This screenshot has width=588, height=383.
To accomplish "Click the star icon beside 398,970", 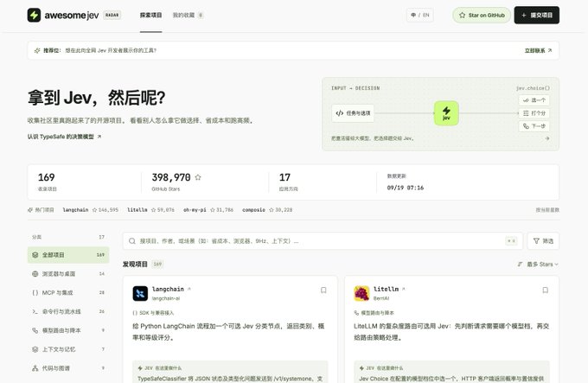I will (198, 177).
